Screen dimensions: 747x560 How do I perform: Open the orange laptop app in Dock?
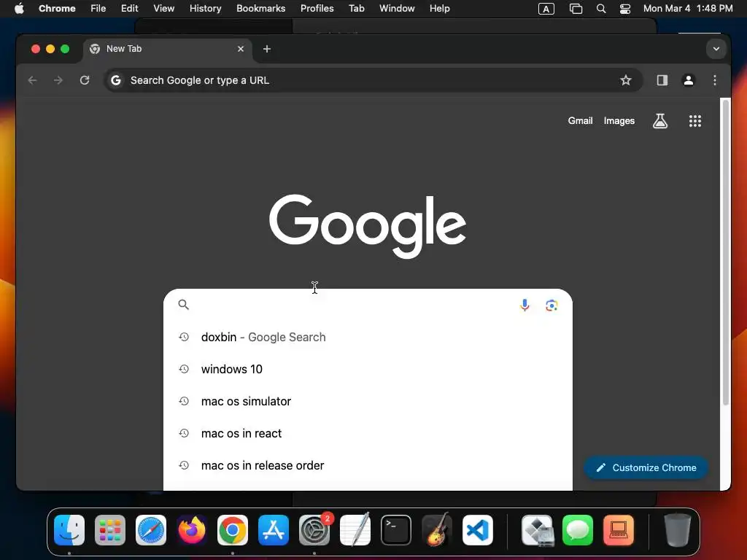(619, 530)
